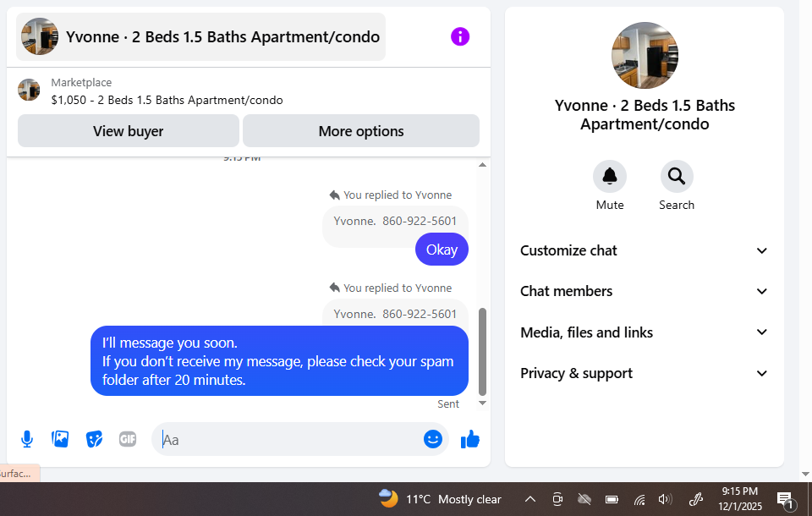This screenshot has height=516, width=812.
Task: Click the cloud sync-off tray icon
Action: [x=584, y=499]
